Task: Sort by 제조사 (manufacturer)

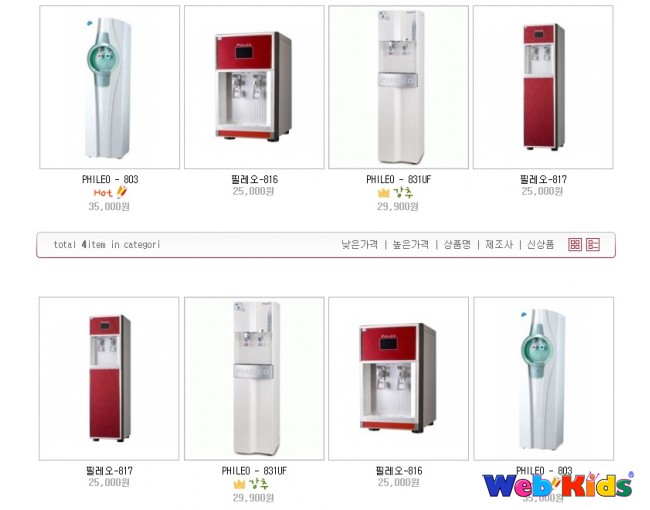Action: point(499,244)
